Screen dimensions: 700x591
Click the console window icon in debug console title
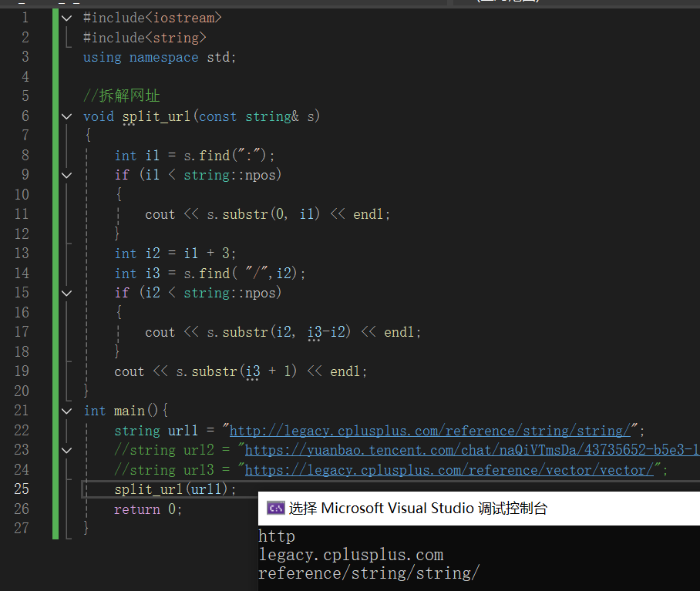[275, 508]
